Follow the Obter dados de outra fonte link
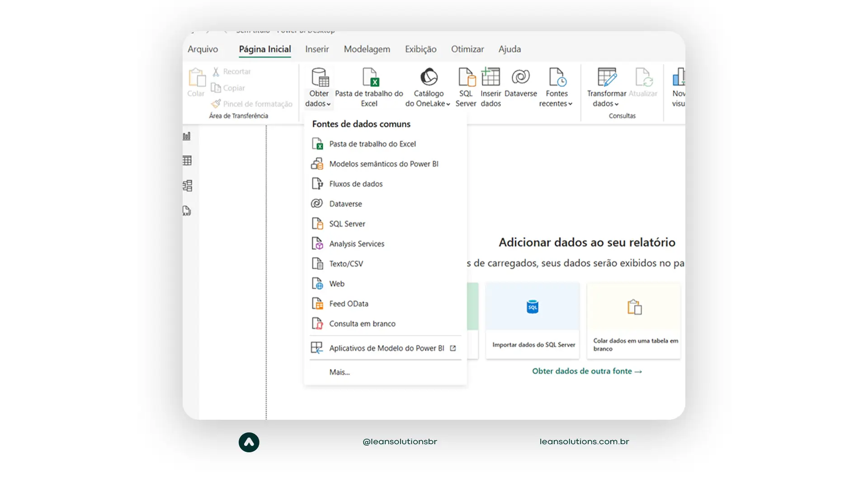Image resolution: width=868 pixels, height=488 pixels. (x=587, y=371)
